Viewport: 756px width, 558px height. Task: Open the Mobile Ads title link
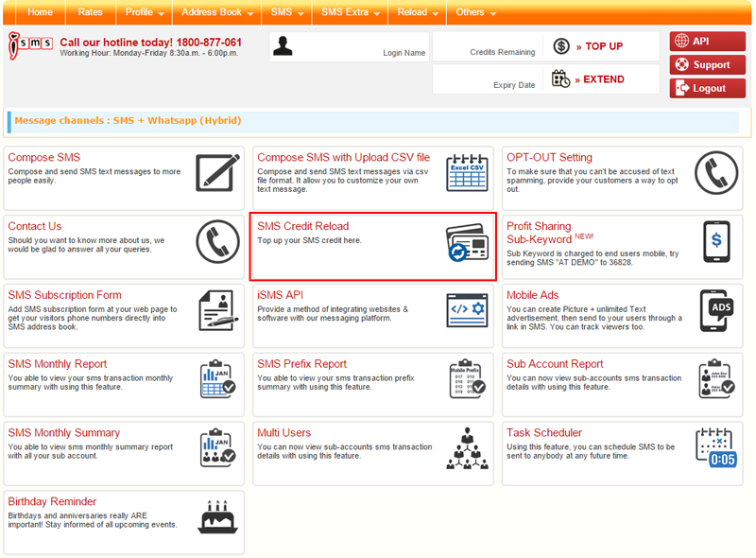tap(532, 295)
